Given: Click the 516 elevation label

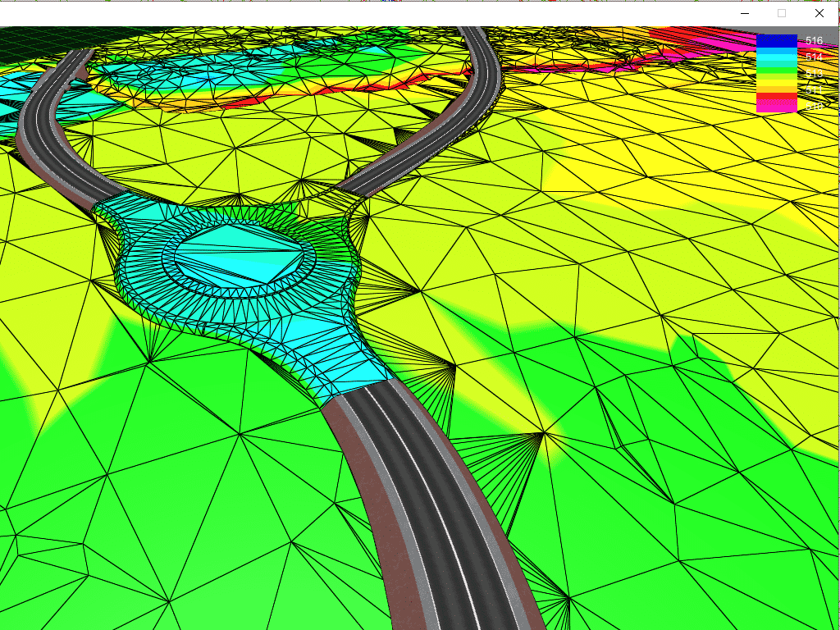Looking at the screenshot, I should (x=814, y=40).
